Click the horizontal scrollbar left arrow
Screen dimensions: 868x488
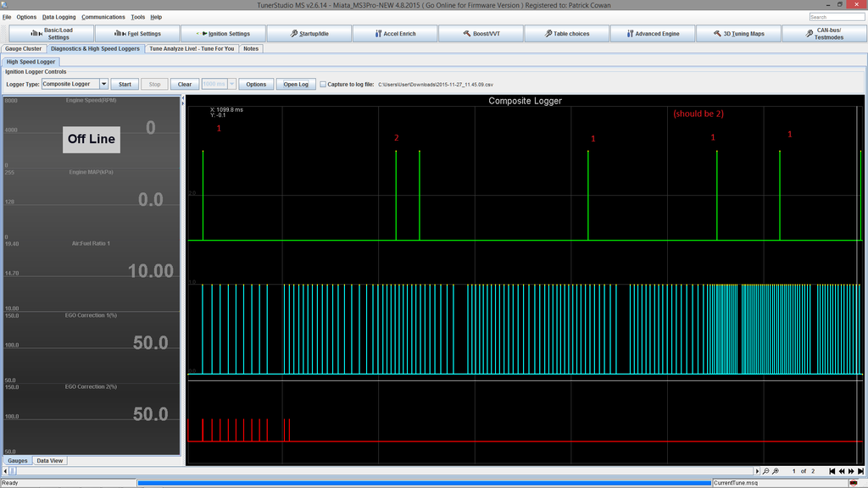point(7,471)
